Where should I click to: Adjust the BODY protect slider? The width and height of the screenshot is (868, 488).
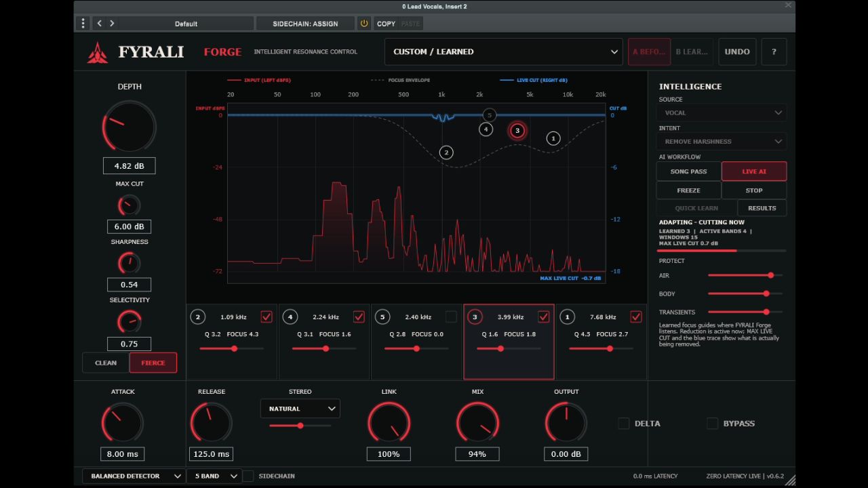(745, 293)
